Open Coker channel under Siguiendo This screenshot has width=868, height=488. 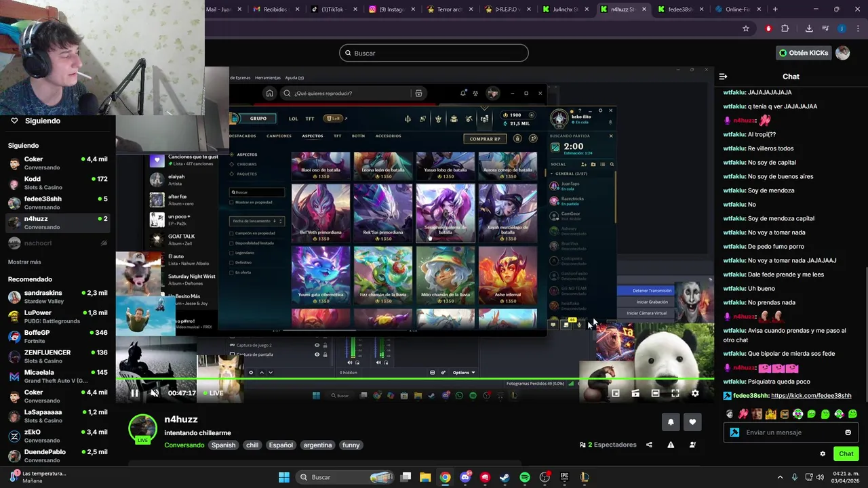(x=58, y=163)
